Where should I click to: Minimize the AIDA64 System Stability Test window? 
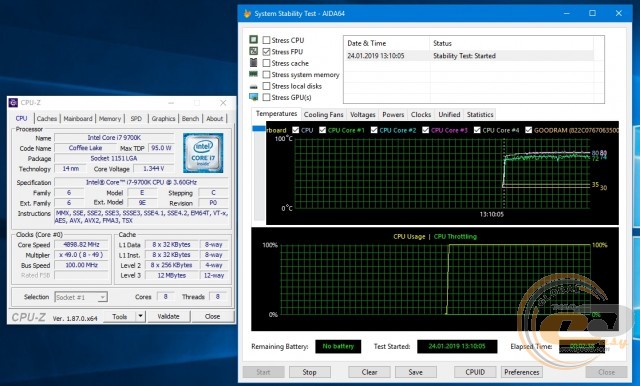click(x=567, y=13)
